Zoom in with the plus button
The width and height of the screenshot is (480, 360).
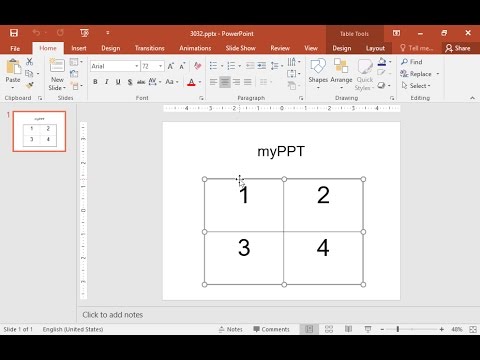442,329
